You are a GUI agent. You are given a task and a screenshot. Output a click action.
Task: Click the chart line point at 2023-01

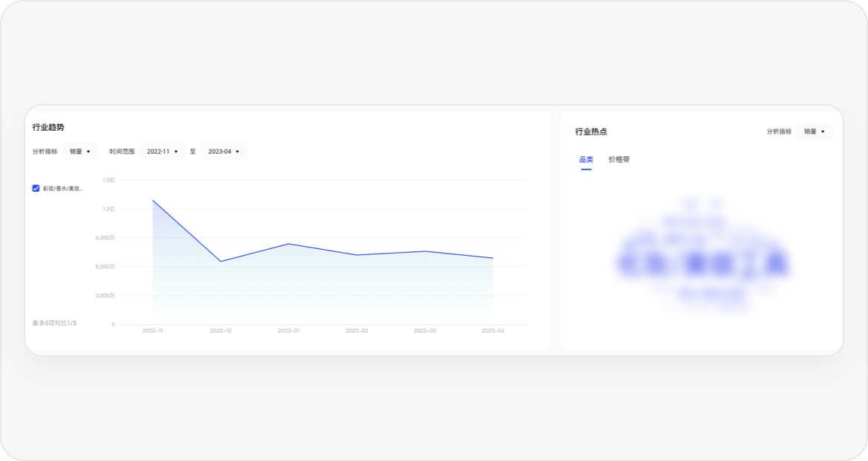click(x=288, y=244)
